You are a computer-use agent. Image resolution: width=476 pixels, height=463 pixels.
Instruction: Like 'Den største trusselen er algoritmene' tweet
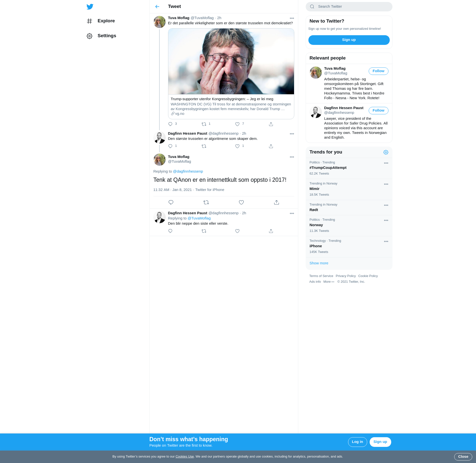click(x=237, y=146)
